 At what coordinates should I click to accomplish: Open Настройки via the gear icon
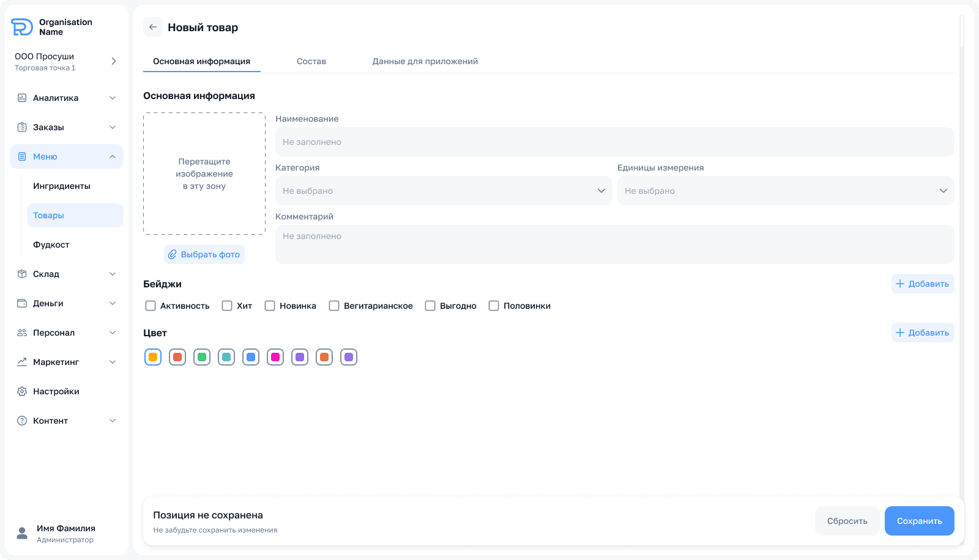22,391
